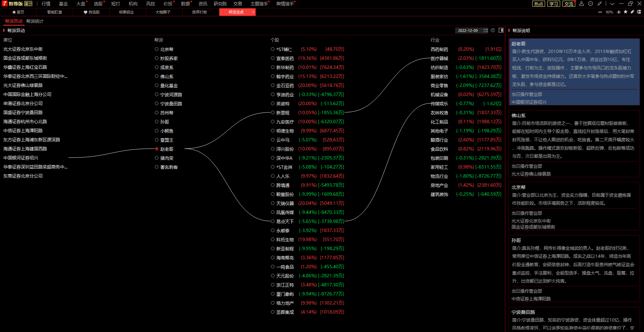The height and width of the screenshot is (332, 644).
Task: Select the 佛山系 radio button
Action: click(x=157, y=77)
